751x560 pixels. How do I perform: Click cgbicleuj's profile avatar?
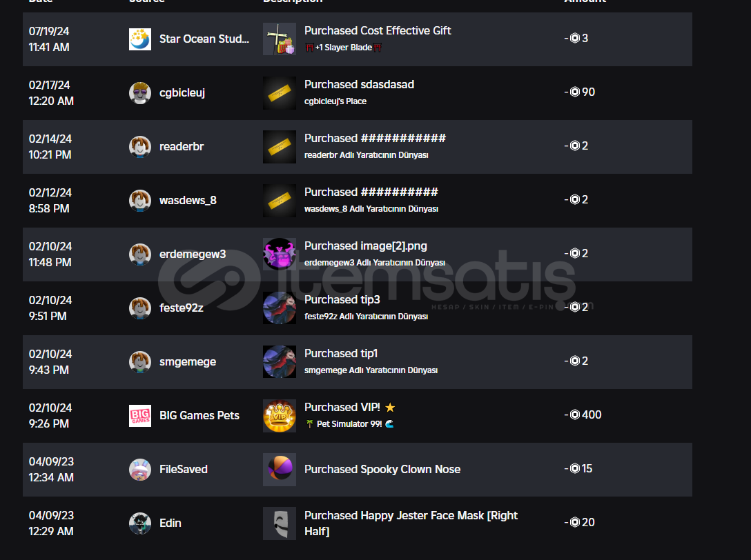click(140, 93)
